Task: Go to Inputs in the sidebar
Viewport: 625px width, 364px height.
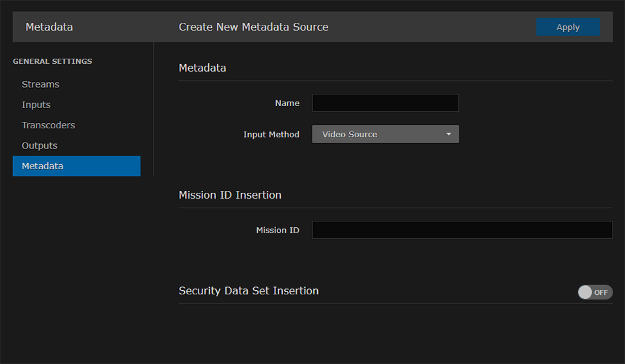Action: coord(36,105)
